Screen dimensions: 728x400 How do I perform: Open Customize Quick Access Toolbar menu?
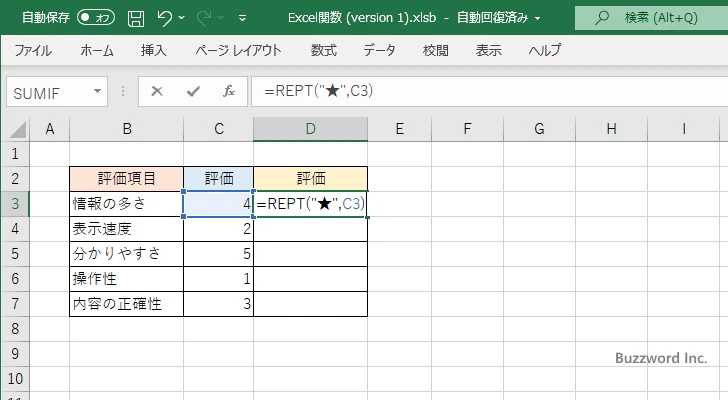[x=242, y=19]
